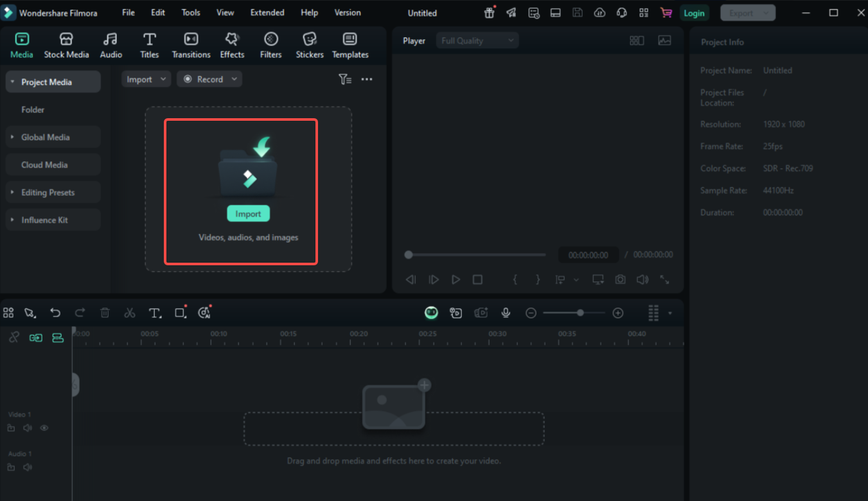Click the shopping cart icon in the title bar
The image size is (868, 501).
666,12
